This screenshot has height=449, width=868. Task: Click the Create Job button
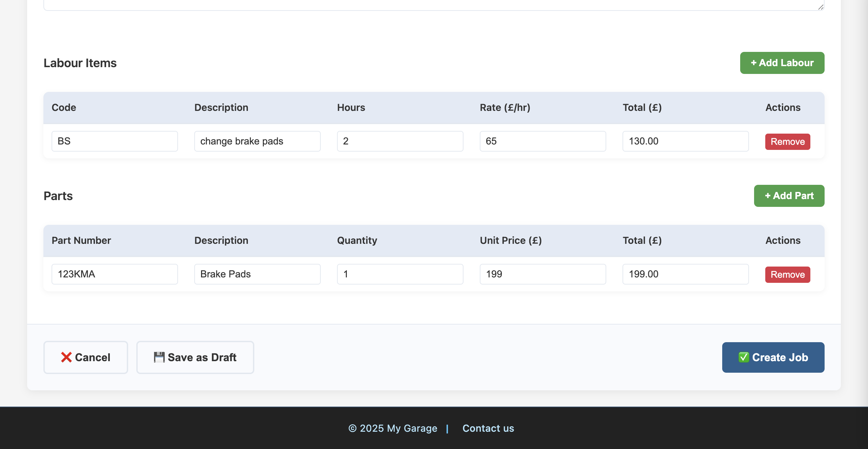[x=773, y=357]
